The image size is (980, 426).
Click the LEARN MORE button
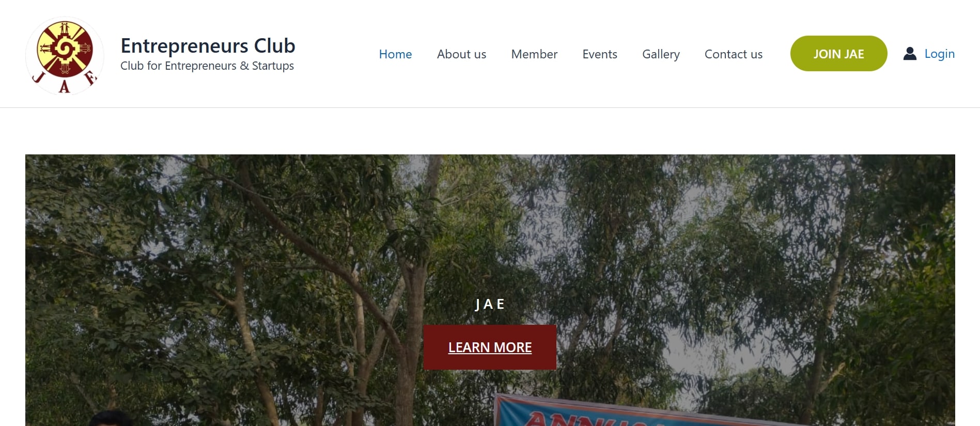pos(490,347)
